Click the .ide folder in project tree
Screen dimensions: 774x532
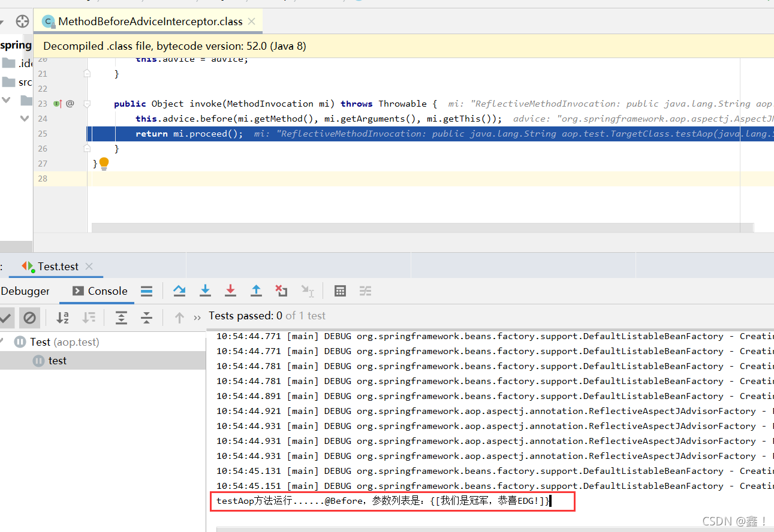coord(17,64)
